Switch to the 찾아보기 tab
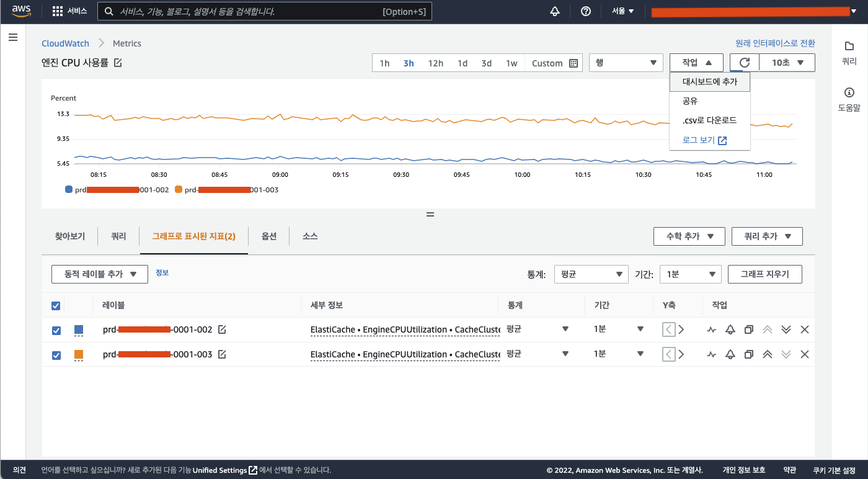 (x=69, y=236)
